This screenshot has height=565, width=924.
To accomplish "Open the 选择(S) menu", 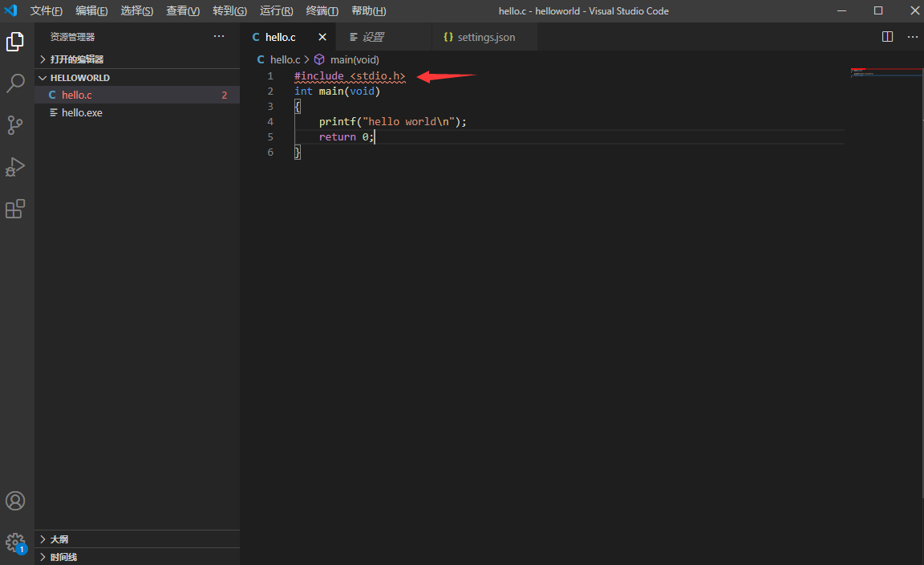I will click(x=136, y=10).
